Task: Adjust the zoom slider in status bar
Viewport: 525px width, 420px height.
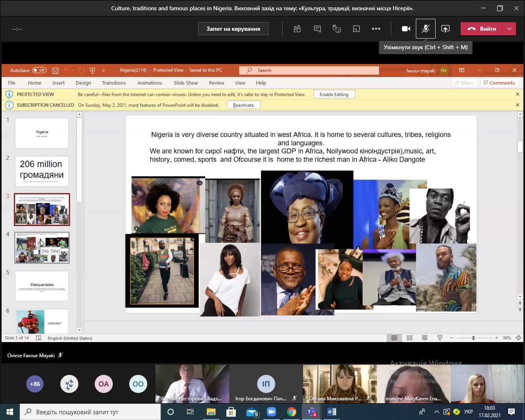Action: [473, 338]
